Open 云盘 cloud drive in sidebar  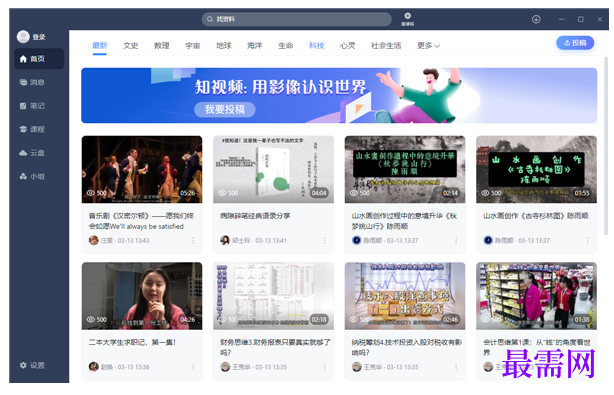coord(32,153)
